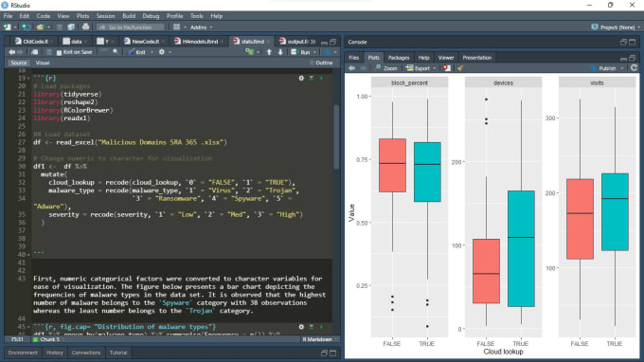Click the Knit button
The image size is (644, 362).
point(136,52)
